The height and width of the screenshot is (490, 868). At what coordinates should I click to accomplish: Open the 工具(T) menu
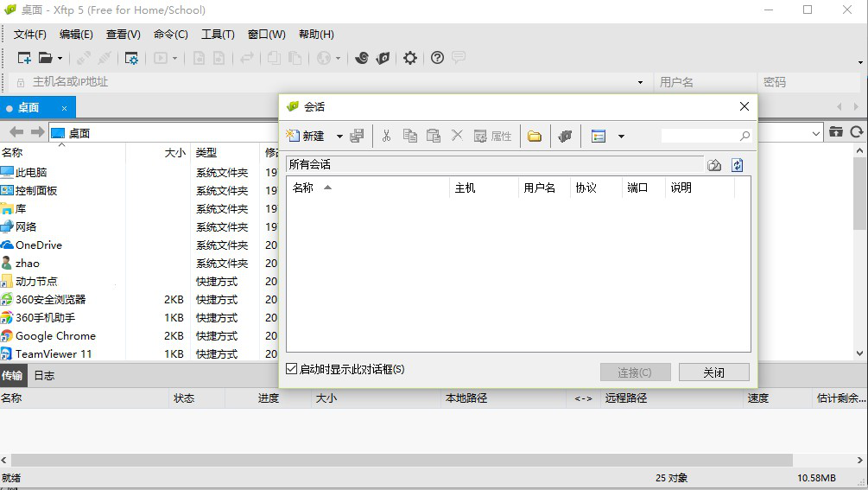pyautogui.click(x=218, y=35)
